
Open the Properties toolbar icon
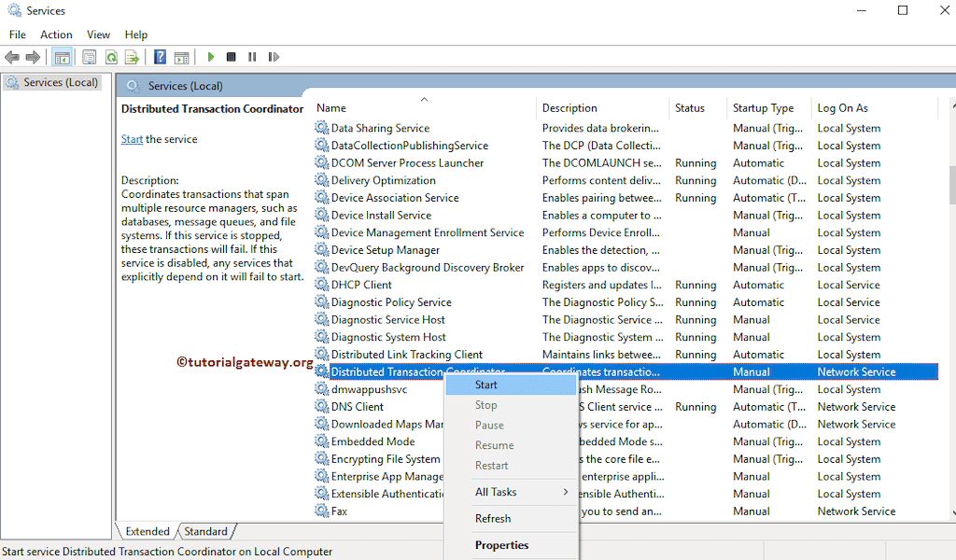click(x=90, y=58)
